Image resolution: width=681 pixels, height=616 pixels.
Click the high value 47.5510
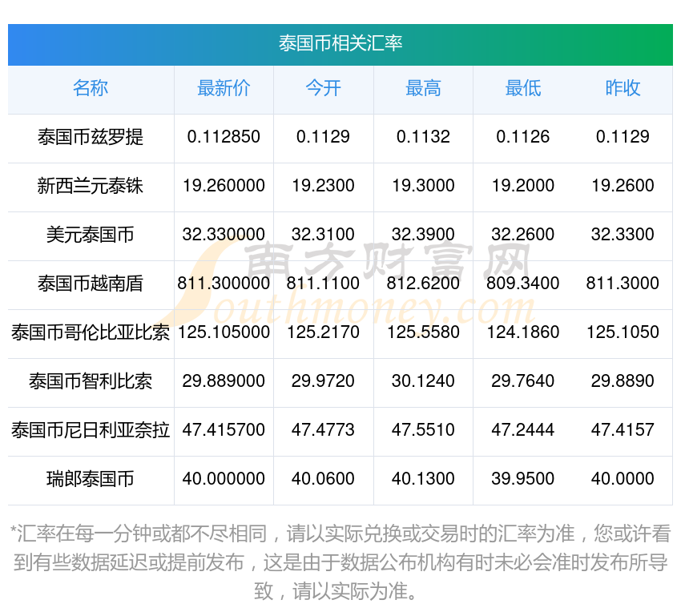(423, 430)
